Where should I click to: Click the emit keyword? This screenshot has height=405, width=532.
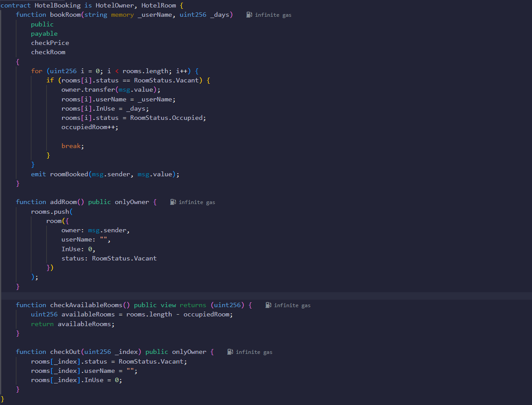(x=39, y=174)
